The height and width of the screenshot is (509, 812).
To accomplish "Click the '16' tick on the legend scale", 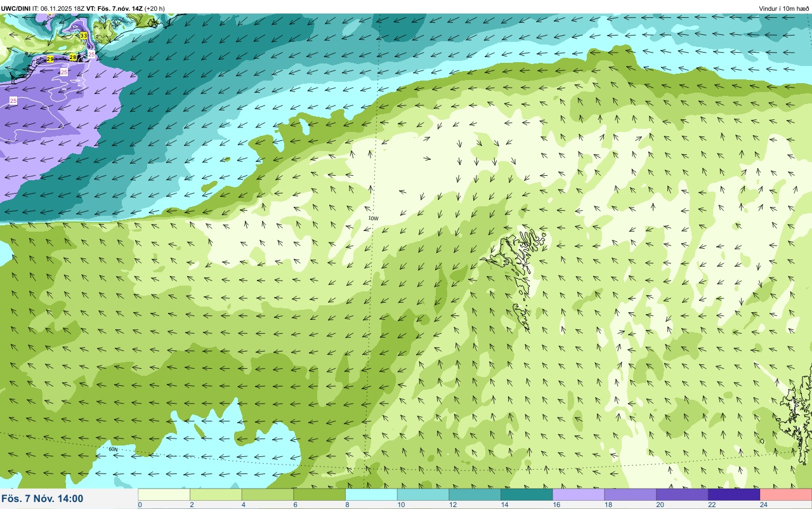I will 555,505.
